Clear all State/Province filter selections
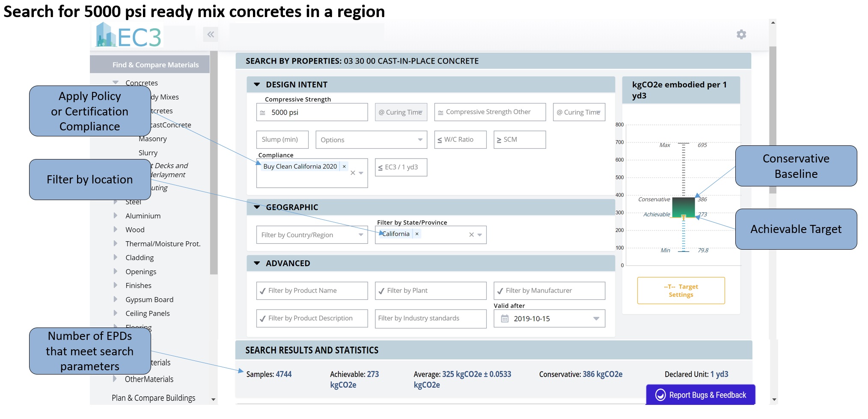Screen dimensions: 868x419 [x=471, y=235]
